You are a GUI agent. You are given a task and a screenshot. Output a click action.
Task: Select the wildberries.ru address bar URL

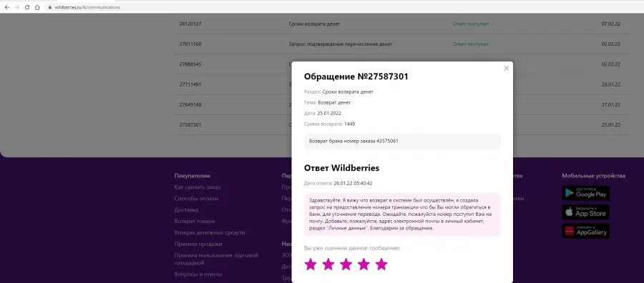pyautogui.click(x=87, y=7)
